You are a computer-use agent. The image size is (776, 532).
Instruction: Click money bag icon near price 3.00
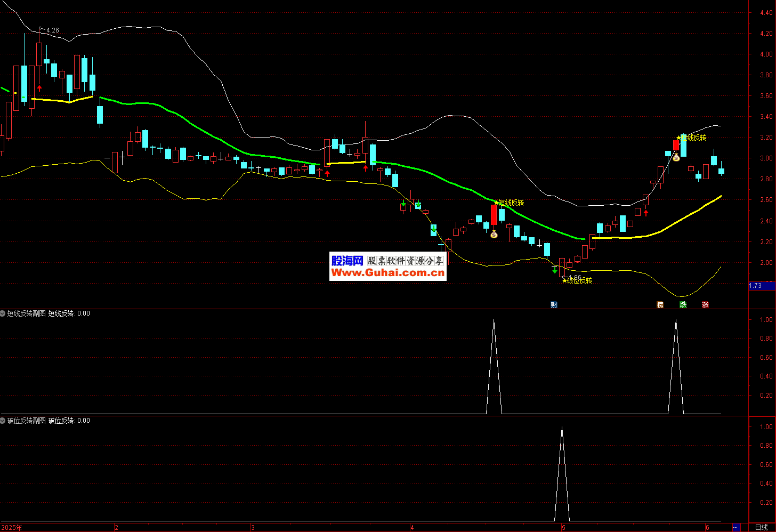click(x=676, y=157)
